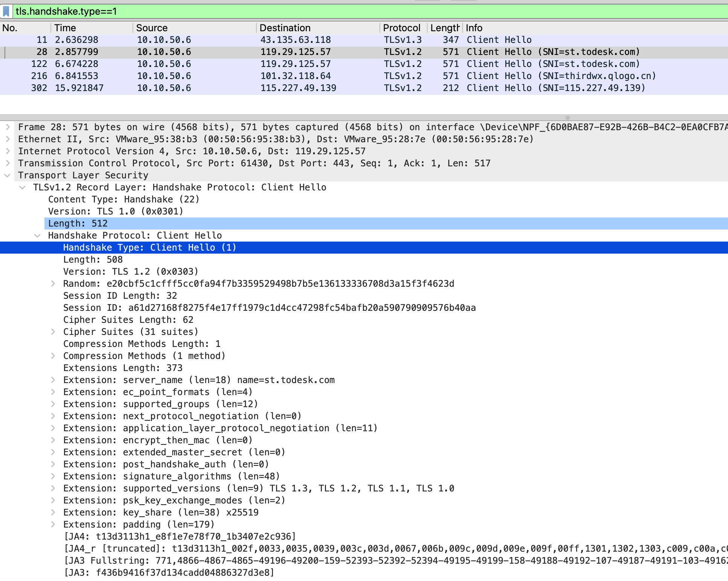This screenshot has height=581, width=728.
Task: Collapse the TLSv1.2 Record Layer node
Action: pos(23,187)
